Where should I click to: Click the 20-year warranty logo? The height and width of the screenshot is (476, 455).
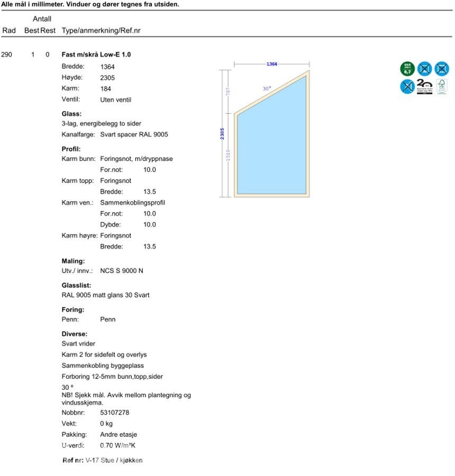424,87
